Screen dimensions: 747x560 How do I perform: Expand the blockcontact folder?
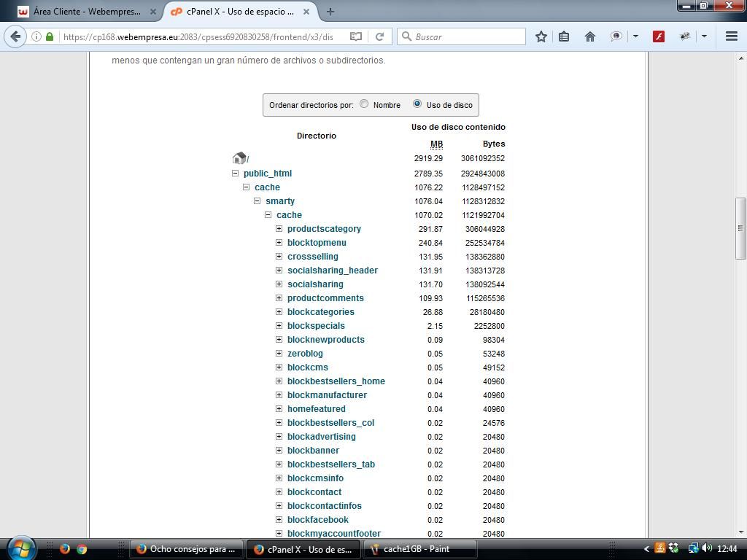click(x=279, y=491)
